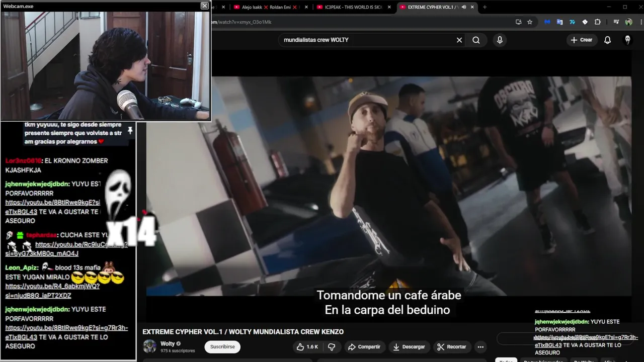Click the video player to pause
644x362 pixels.
pyautogui.click(x=388, y=186)
